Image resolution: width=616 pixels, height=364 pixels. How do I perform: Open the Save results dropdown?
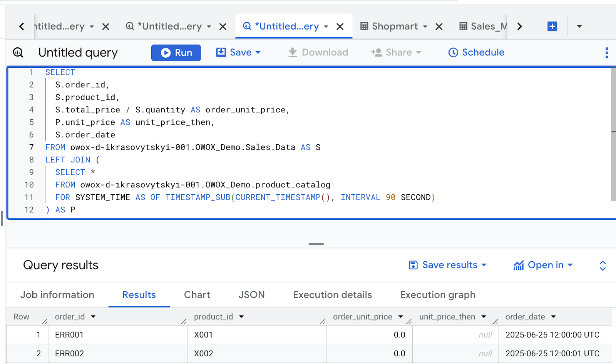[x=447, y=265]
